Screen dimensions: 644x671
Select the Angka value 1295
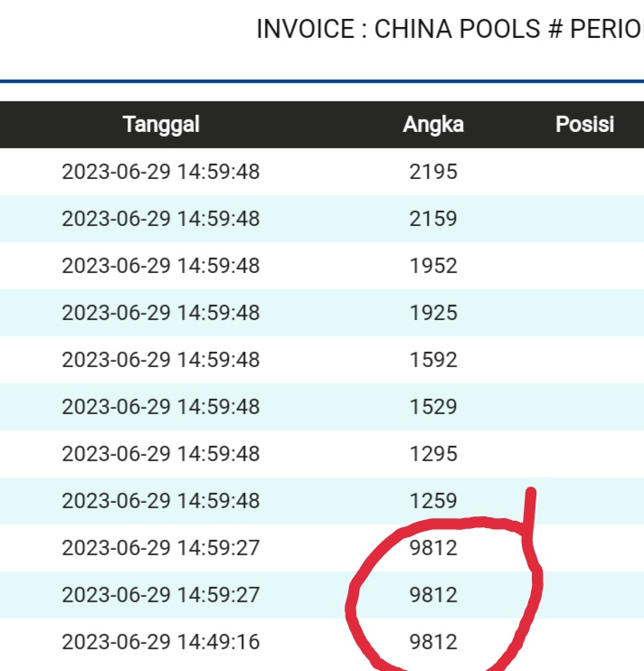coord(433,454)
